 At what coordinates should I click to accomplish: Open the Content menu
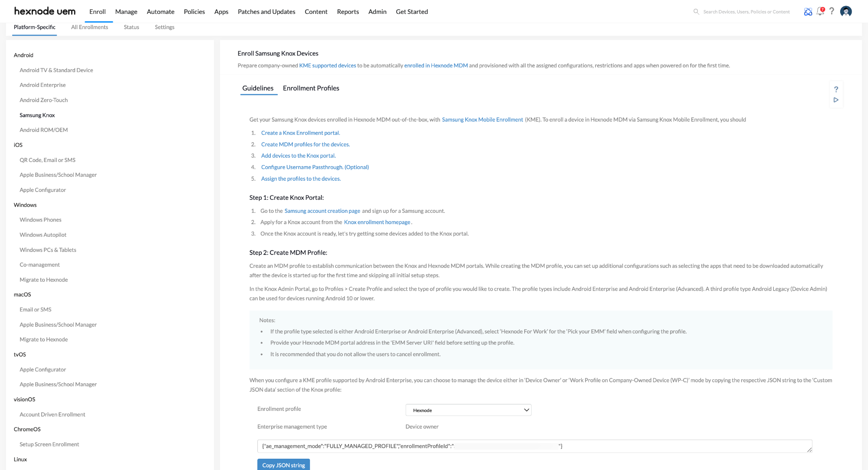[316, 12]
